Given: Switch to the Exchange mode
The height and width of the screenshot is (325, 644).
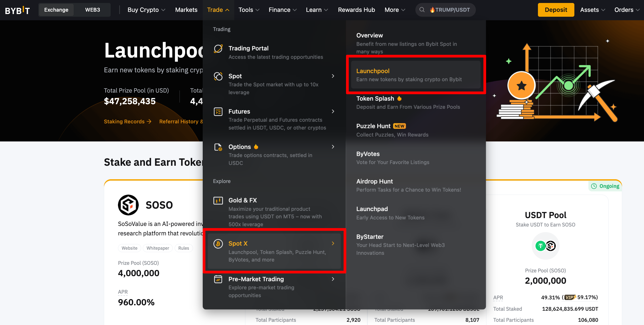Looking at the screenshot, I should tap(56, 10).
